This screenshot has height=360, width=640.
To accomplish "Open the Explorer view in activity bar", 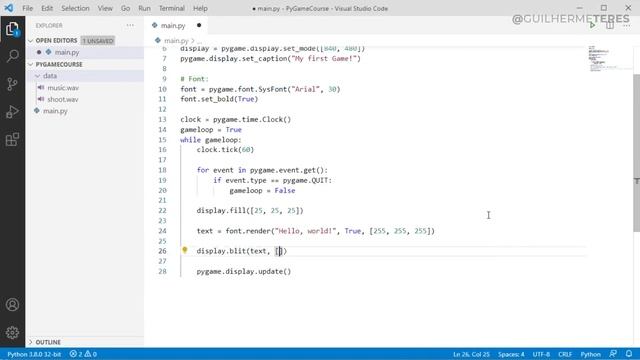I will click(x=12, y=29).
